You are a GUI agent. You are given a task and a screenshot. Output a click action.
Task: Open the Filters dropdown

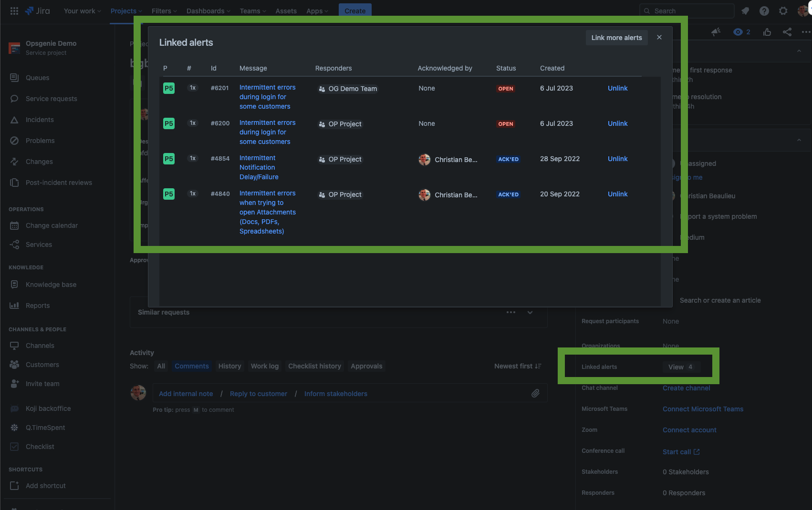[x=164, y=11]
